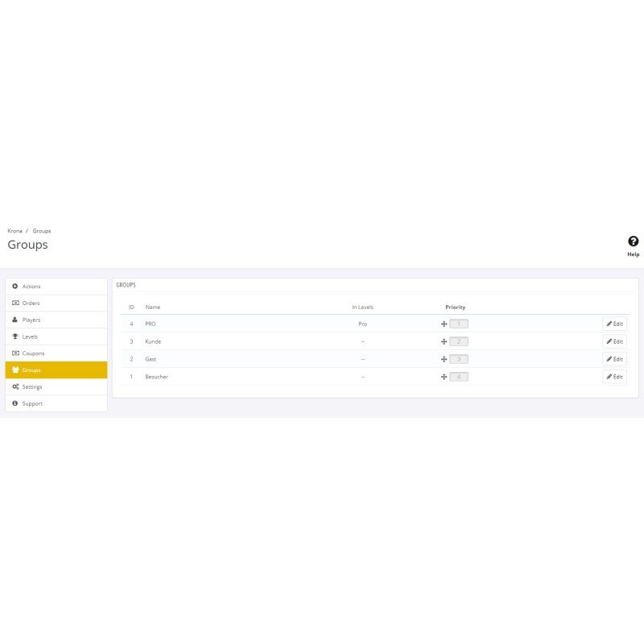Click the Settings gears icon
This screenshot has width=644, height=644.
[15, 387]
